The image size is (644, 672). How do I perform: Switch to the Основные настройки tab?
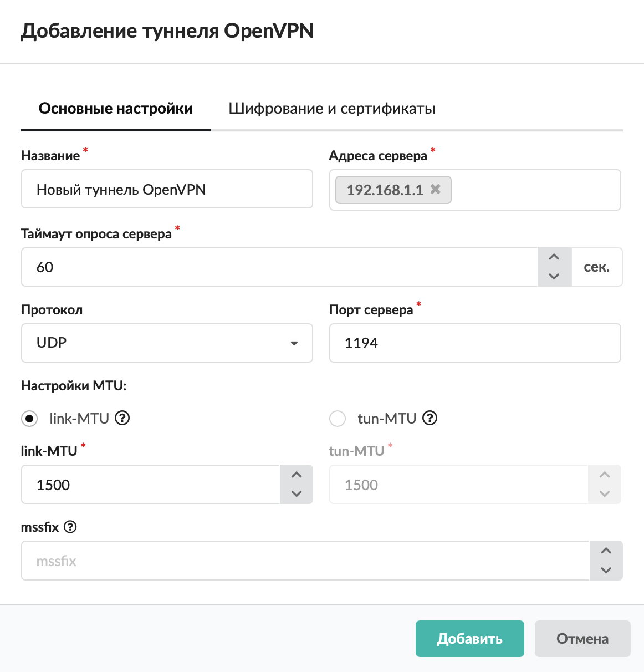(116, 108)
